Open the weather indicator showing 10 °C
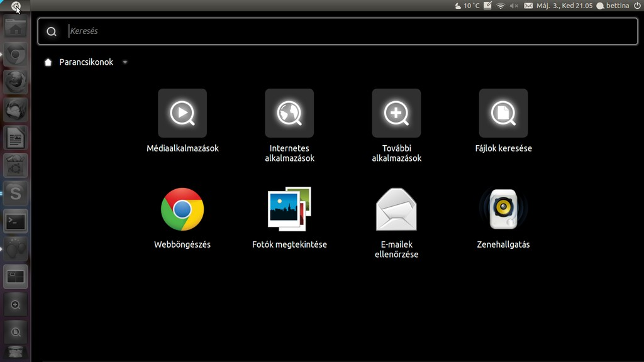 [467, 6]
